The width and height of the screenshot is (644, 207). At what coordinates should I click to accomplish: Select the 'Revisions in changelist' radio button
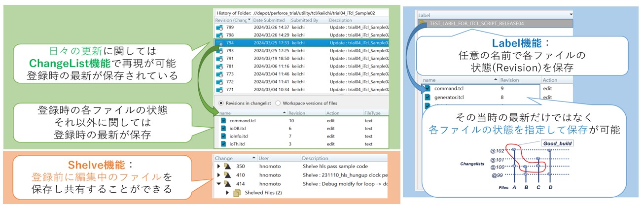220,103
